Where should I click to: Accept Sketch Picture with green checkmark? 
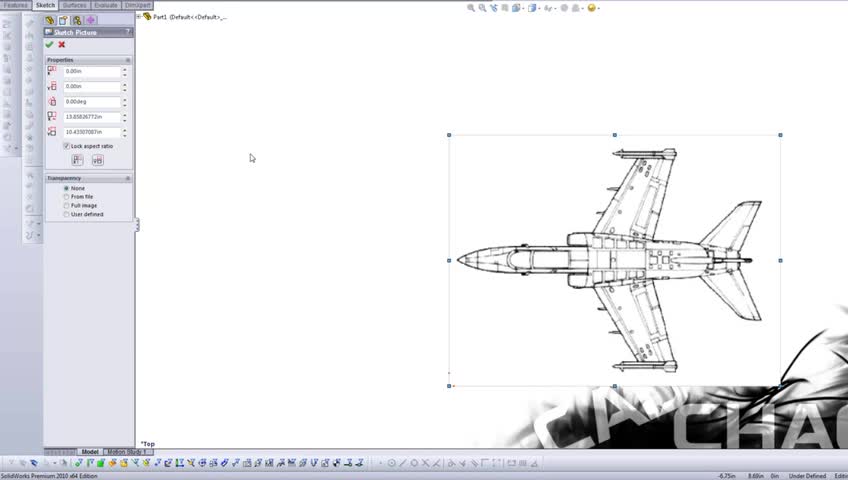click(x=49, y=44)
